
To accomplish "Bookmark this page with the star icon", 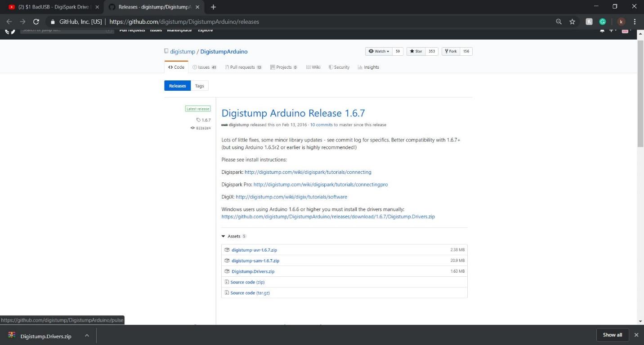I will pyautogui.click(x=572, y=22).
